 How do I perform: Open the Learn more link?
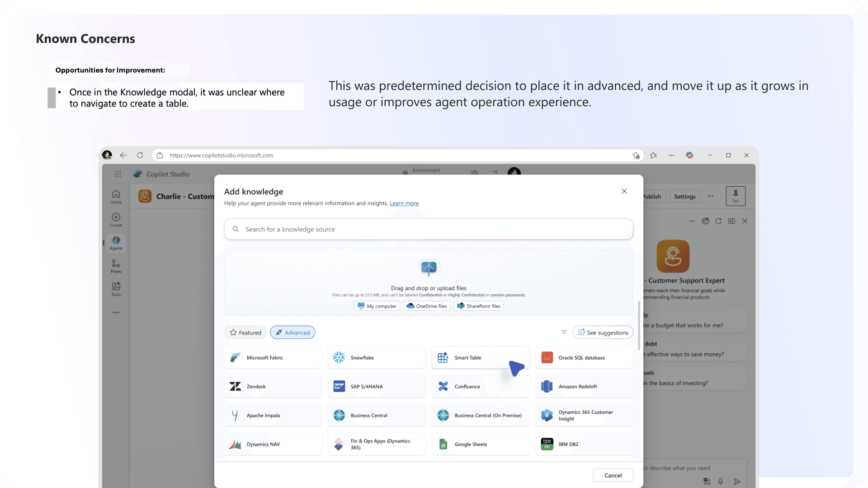click(x=404, y=203)
